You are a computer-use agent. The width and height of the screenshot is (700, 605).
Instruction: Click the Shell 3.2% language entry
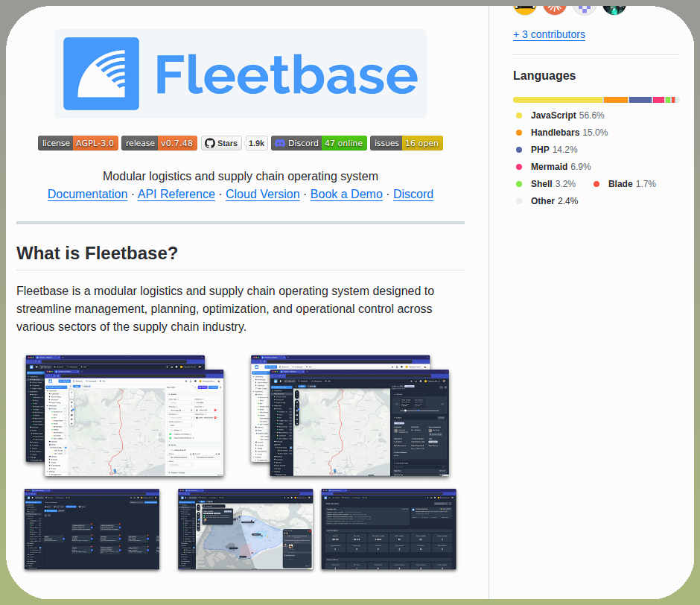pos(546,183)
